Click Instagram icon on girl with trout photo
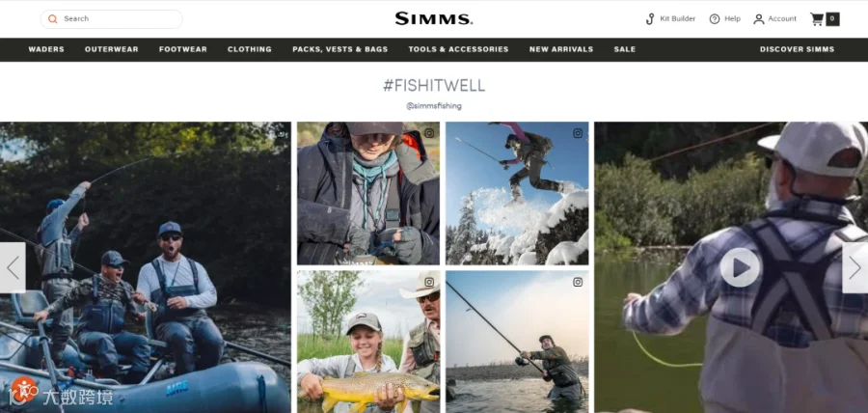This screenshot has width=868, height=413. click(x=429, y=283)
